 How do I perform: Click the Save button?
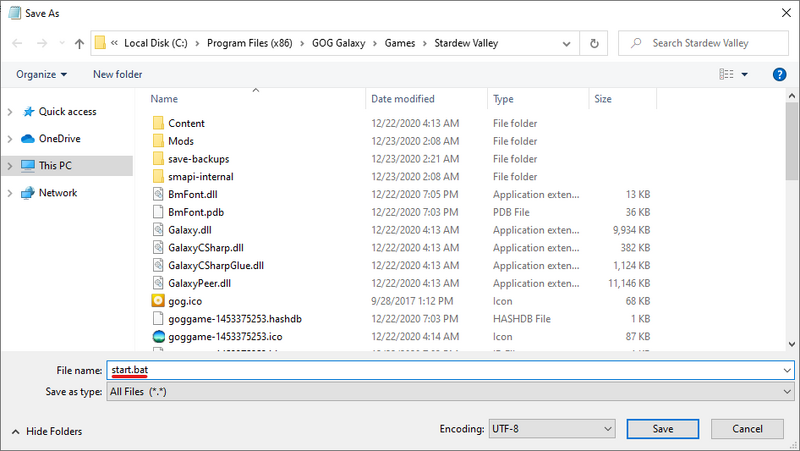[663, 429]
